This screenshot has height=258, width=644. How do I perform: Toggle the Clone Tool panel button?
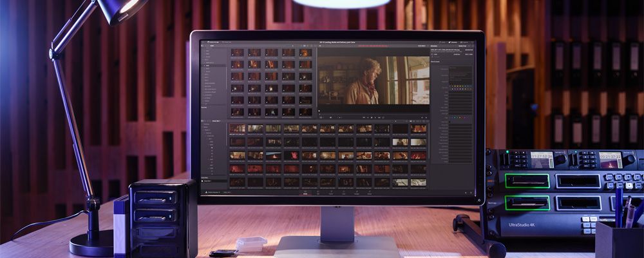(x=227, y=42)
